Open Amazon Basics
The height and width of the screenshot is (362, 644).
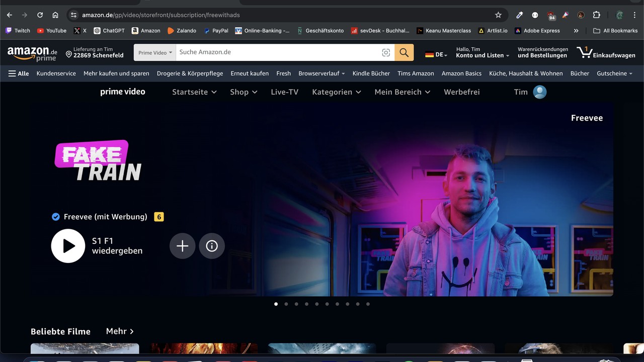tap(461, 73)
